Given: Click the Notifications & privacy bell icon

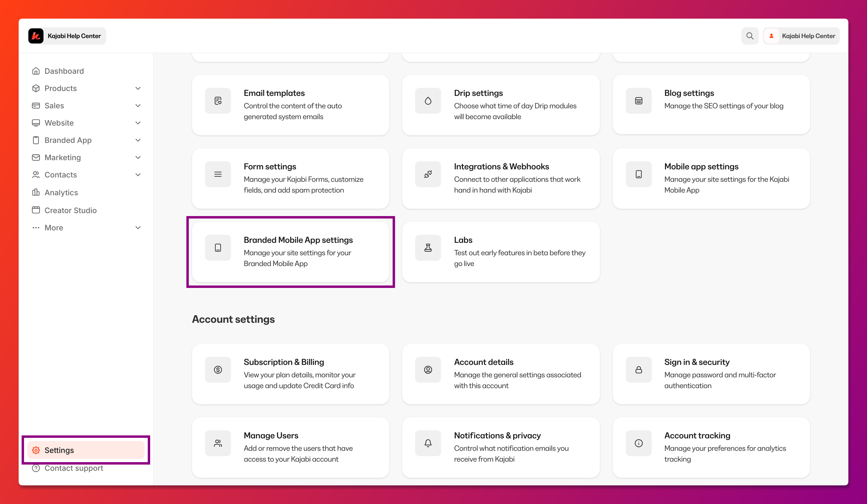Looking at the screenshot, I should click(428, 443).
